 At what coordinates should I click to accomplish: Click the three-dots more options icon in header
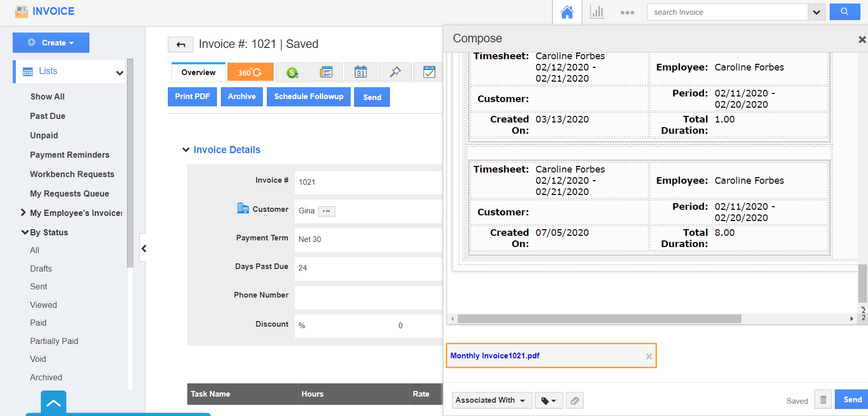pos(627,13)
